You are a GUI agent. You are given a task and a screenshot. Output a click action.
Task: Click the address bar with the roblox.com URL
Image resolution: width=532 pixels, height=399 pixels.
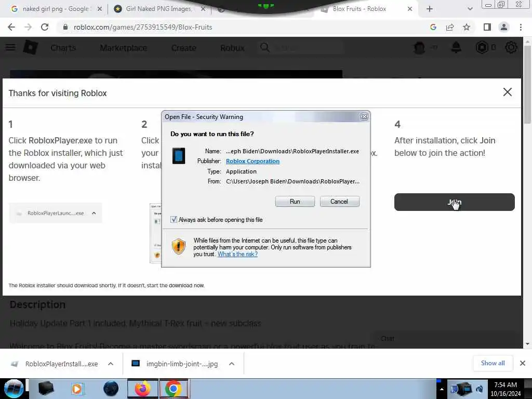[244, 27]
